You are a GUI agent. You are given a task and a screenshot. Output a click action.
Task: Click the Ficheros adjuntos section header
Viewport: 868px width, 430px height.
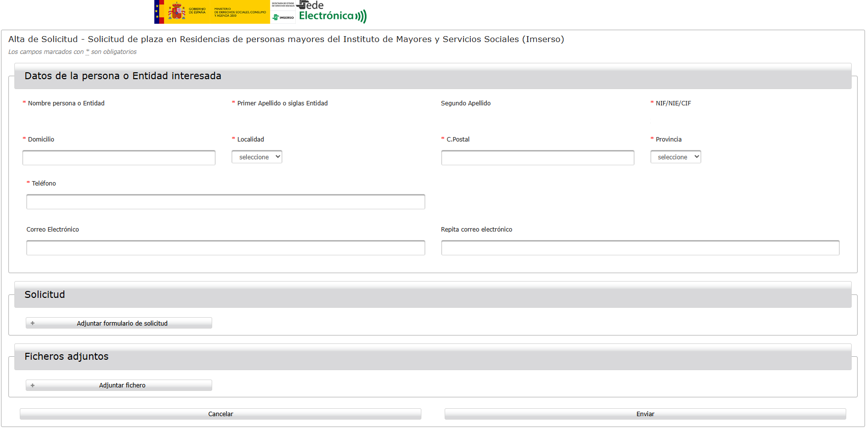pyautogui.click(x=66, y=356)
